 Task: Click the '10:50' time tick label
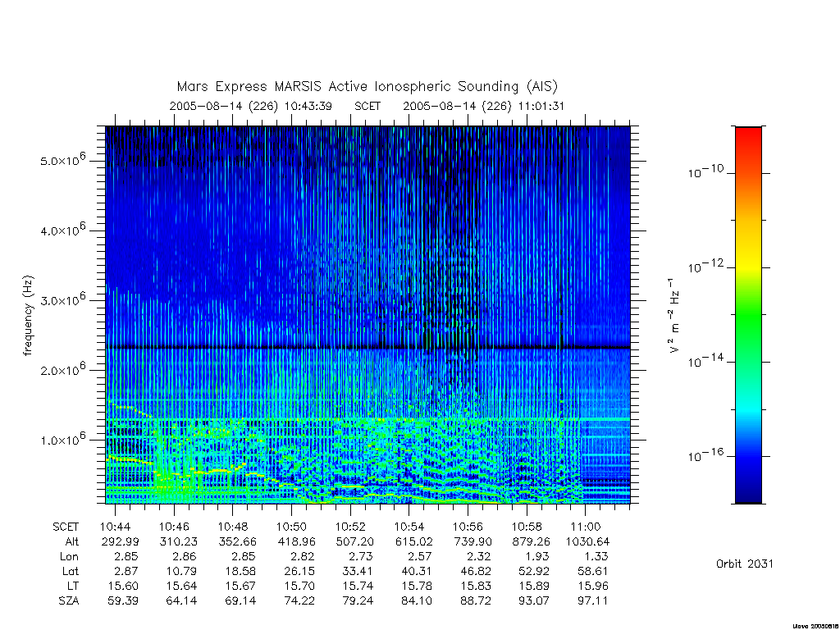tap(291, 527)
